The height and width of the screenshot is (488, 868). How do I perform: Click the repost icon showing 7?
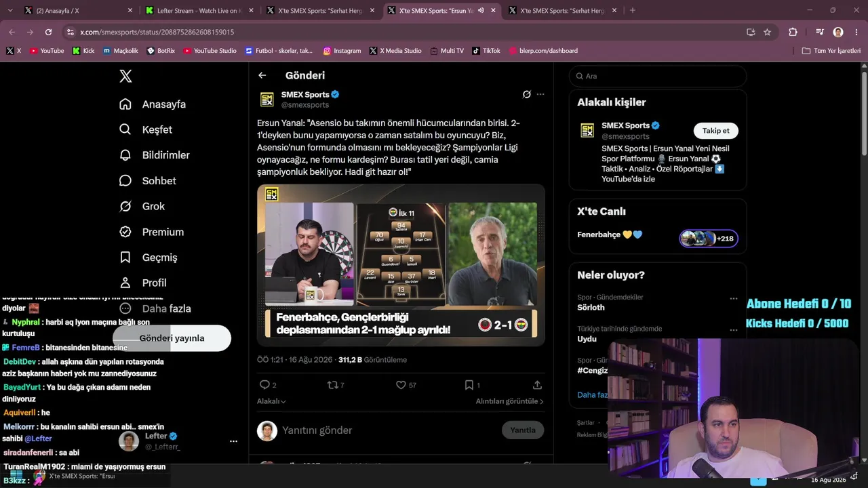[332, 385]
